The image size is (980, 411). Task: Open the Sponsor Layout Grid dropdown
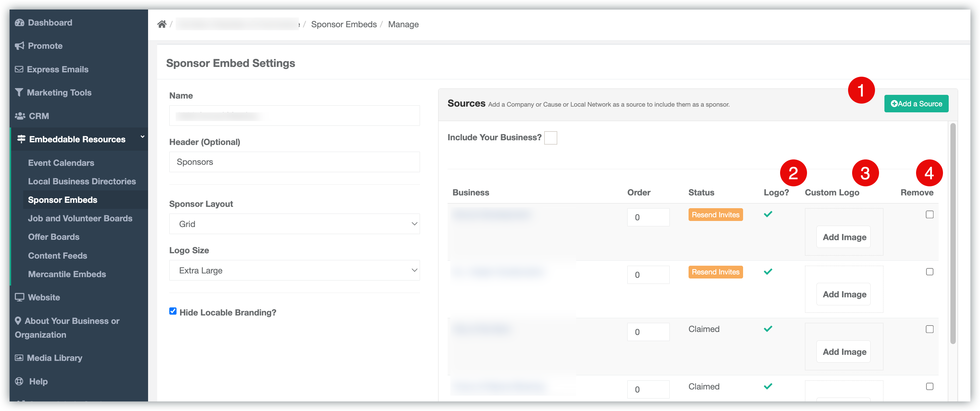[294, 224]
